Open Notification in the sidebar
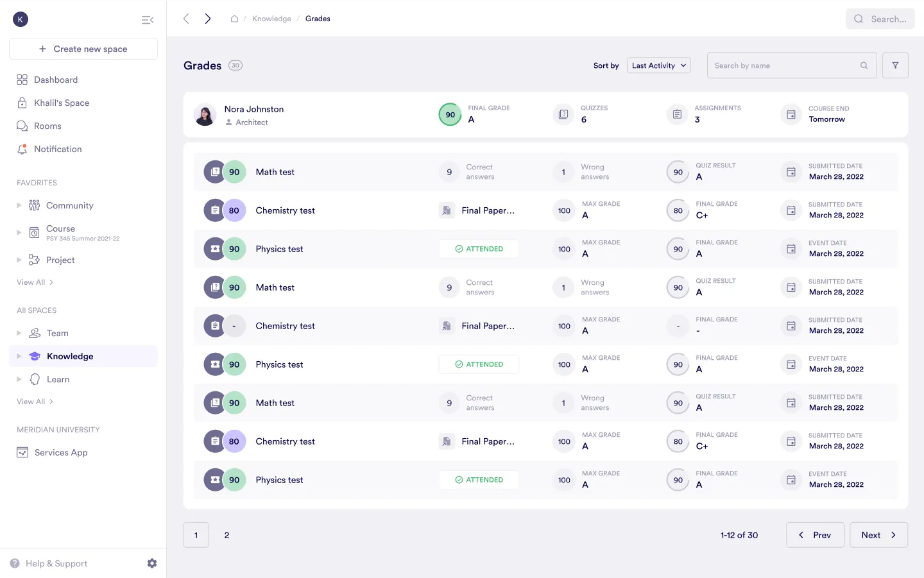Screen dimensions: 924x578 click(58, 149)
